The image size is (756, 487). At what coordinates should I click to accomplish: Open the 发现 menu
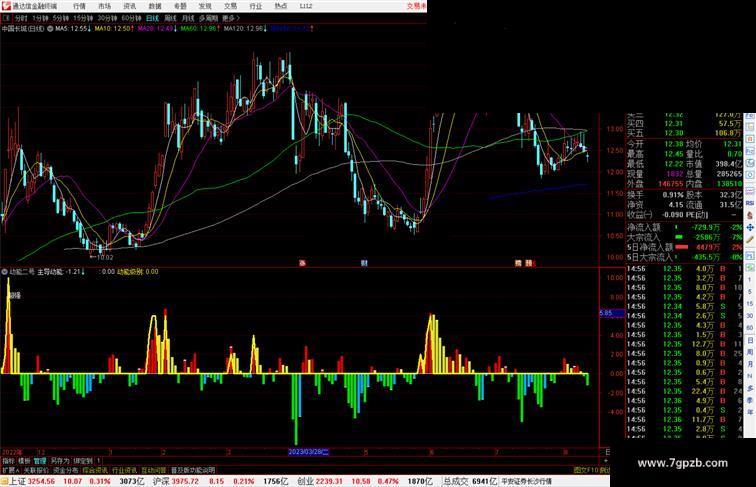point(205,6)
